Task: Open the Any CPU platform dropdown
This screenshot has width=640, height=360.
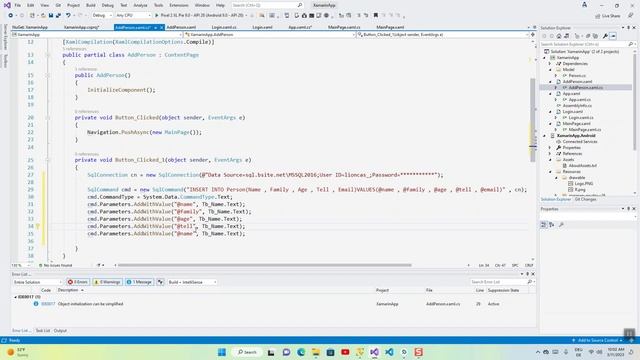Action: pos(133,16)
